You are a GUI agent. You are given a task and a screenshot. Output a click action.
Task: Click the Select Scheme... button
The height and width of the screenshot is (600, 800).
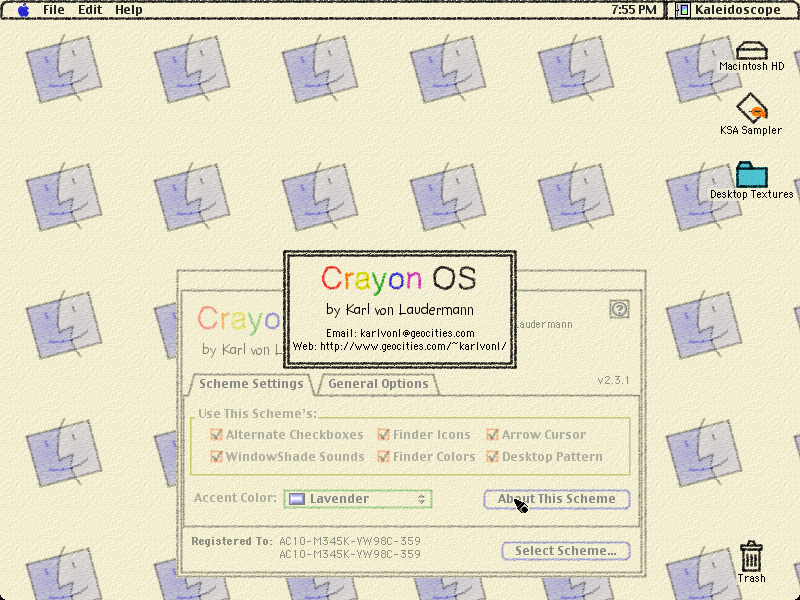click(x=566, y=551)
